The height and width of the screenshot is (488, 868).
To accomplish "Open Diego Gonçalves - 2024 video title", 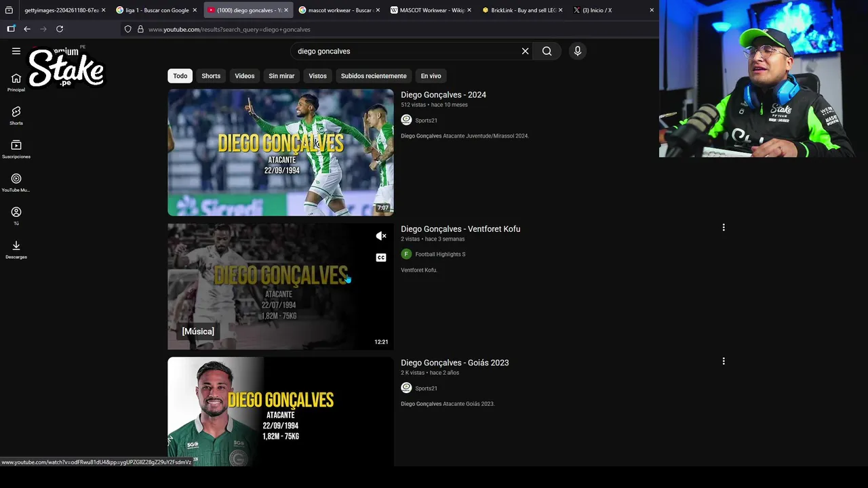I will [x=443, y=95].
